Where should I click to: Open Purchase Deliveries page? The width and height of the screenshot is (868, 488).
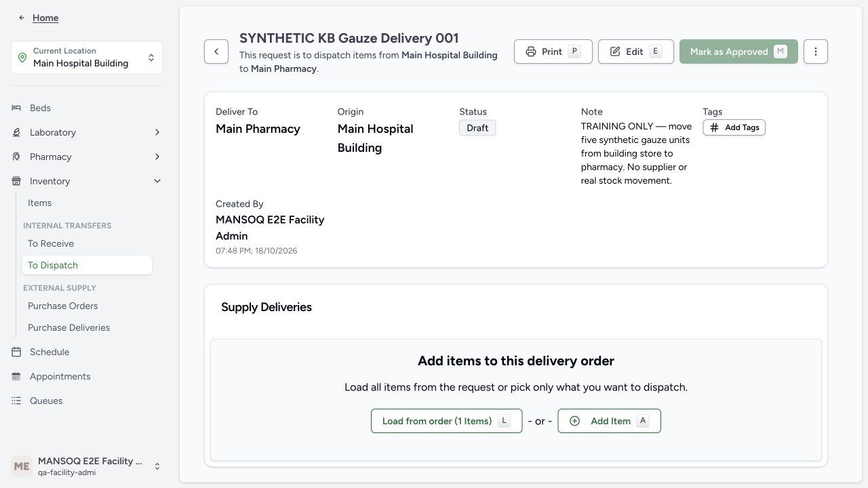pos(68,327)
